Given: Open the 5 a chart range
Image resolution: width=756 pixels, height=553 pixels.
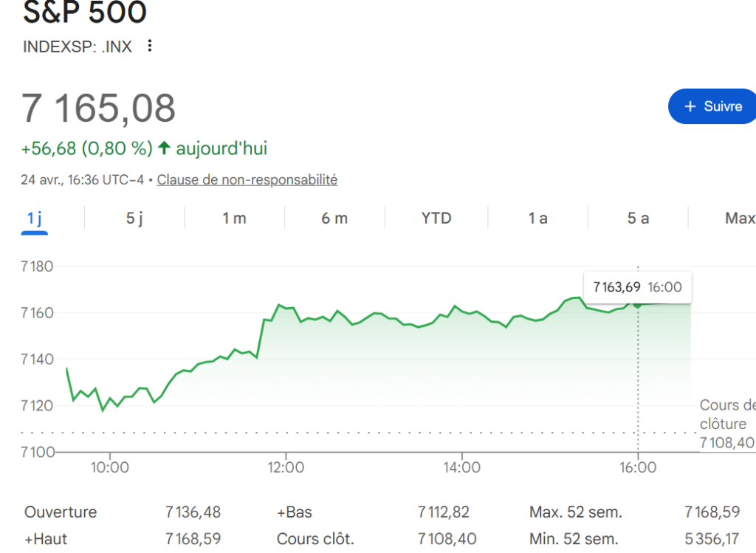Looking at the screenshot, I should point(638,219).
